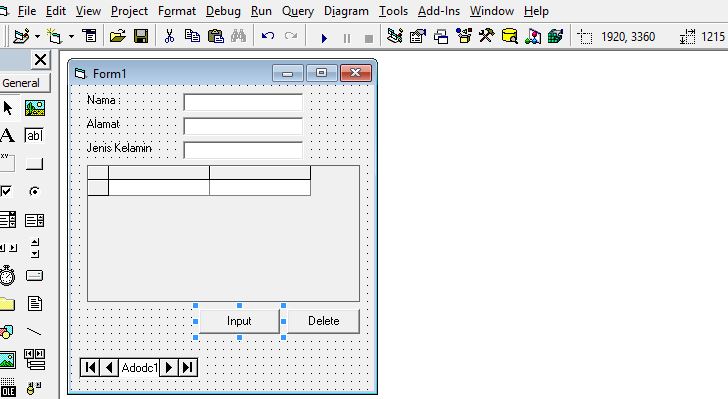Select the Label control tool
The width and height of the screenshot is (728, 399).
[x=8, y=136]
